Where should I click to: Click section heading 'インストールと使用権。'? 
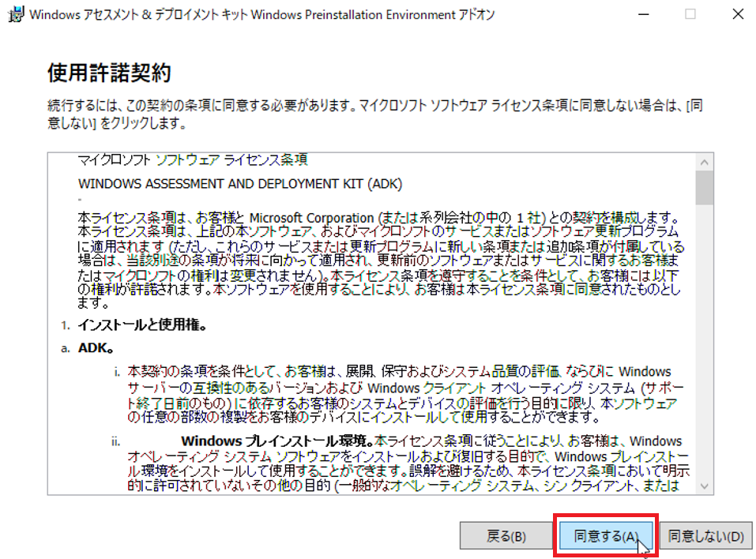pos(143,325)
